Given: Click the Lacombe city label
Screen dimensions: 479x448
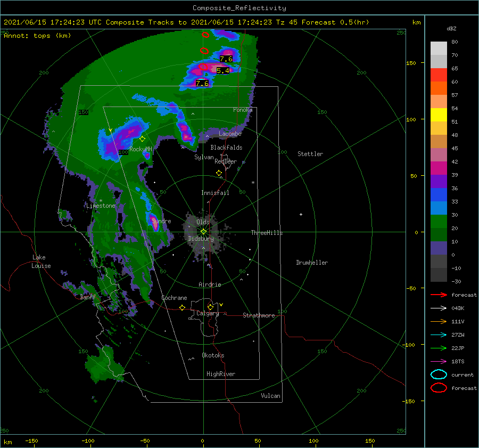Looking at the screenshot, I should 230,134.
